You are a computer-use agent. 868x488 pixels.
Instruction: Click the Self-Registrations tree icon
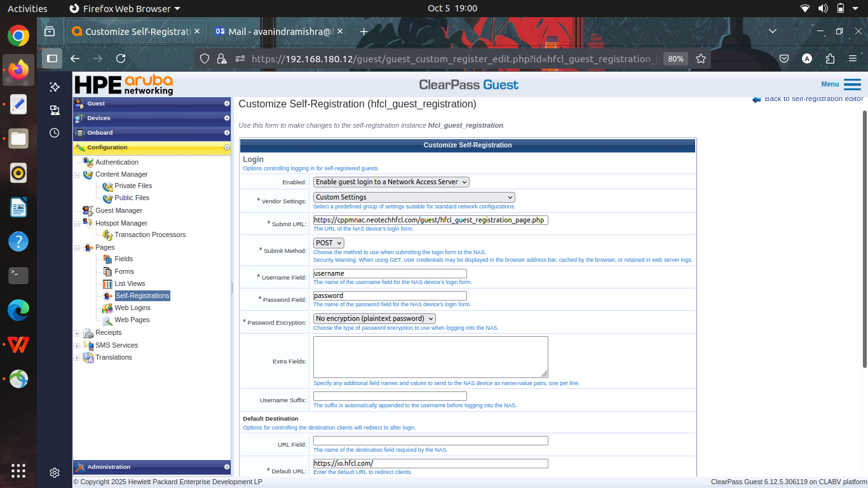pos(107,296)
